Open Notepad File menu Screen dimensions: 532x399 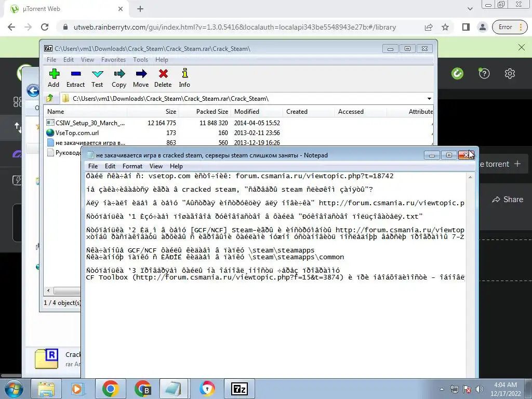coord(93,166)
